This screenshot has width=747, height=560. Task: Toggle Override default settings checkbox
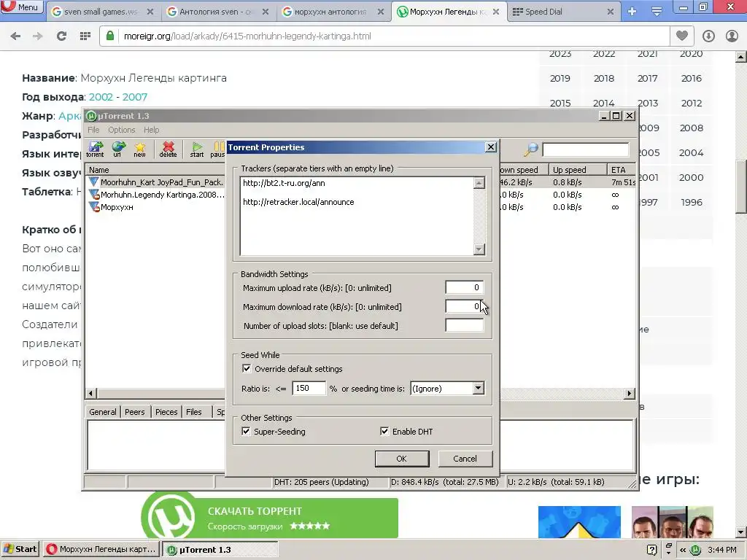(x=247, y=368)
